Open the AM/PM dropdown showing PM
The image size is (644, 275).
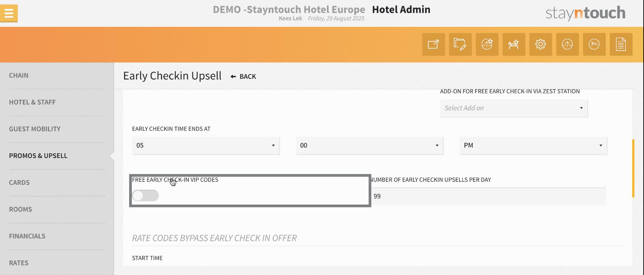(533, 146)
